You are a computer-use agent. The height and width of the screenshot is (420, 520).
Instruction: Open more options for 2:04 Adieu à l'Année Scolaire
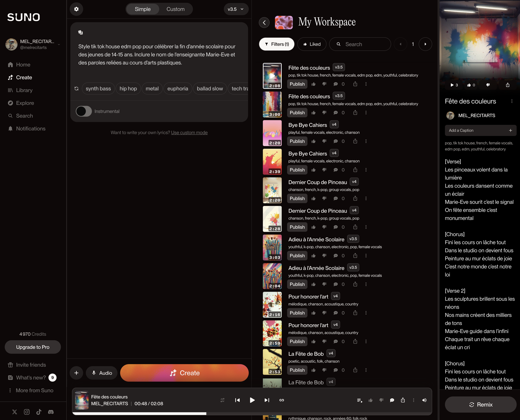366,284
